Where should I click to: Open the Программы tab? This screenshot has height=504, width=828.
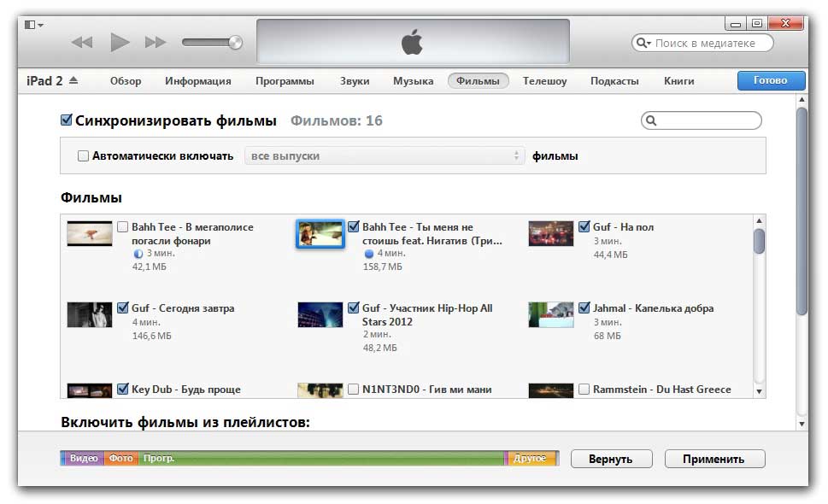(285, 81)
